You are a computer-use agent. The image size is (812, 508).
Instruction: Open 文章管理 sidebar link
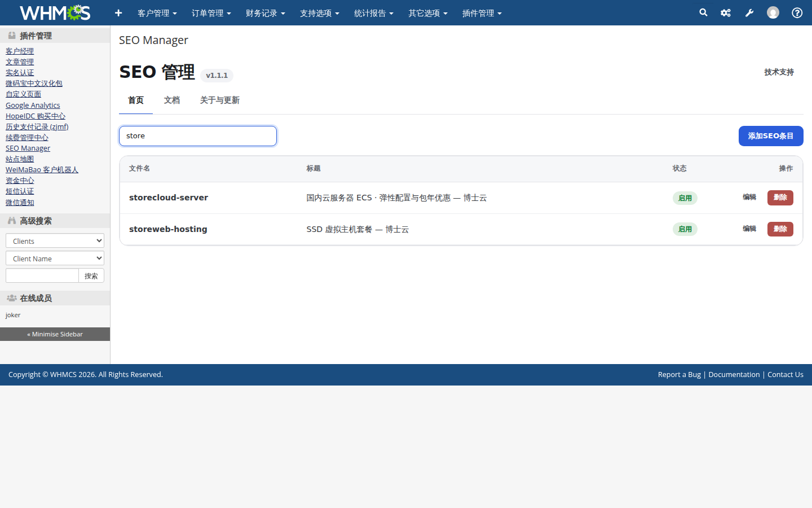[20, 62]
